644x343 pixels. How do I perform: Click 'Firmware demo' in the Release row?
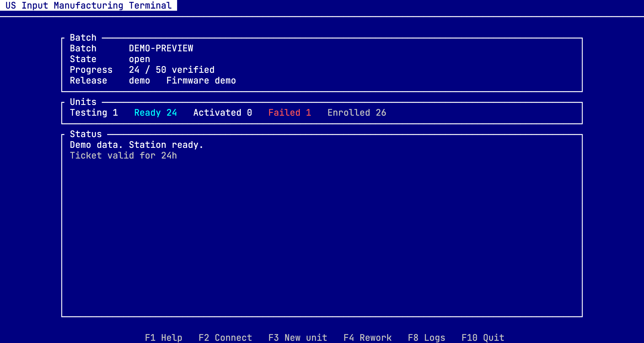pyautogui.click(x=201, y=80)
